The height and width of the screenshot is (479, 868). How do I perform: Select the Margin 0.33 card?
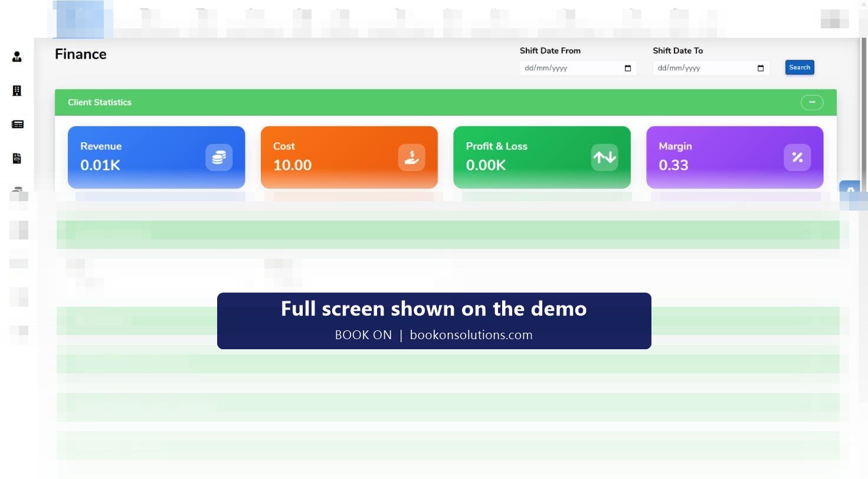735,158
